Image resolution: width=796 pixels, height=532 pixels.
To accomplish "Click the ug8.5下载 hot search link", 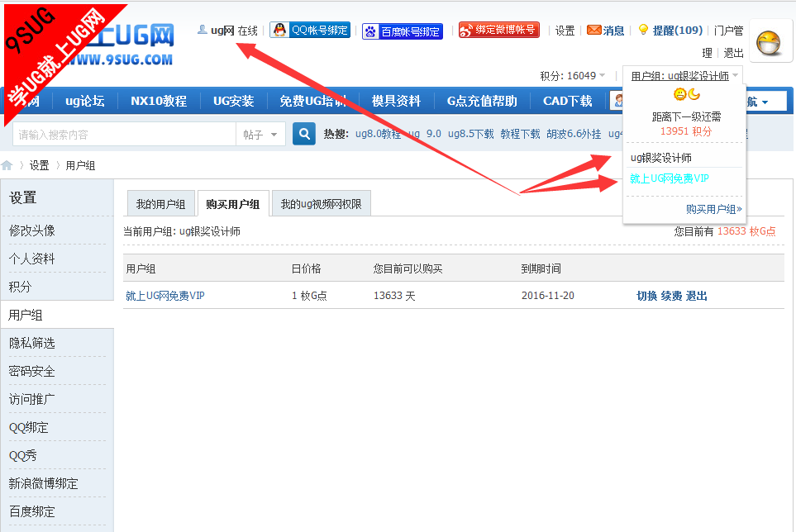I will tap(470, 134).
